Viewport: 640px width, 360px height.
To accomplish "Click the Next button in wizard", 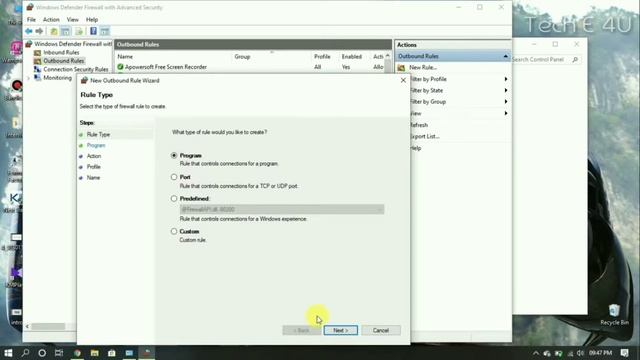I will coord(340,330).
